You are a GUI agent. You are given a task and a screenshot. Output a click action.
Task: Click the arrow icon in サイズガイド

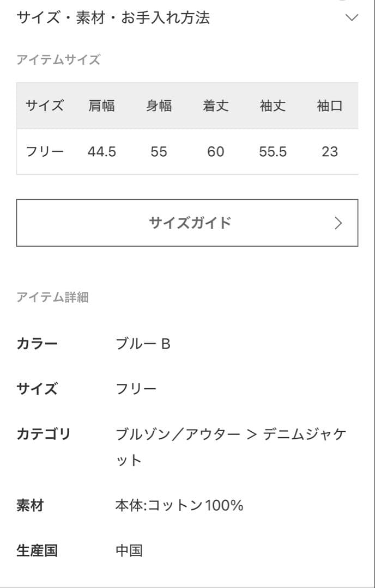coord(338,223)
